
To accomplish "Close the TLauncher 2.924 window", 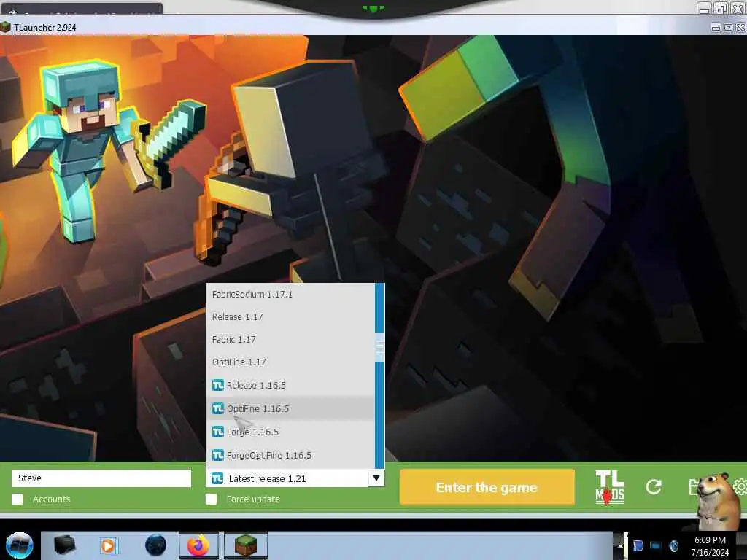I will click(741, 28).
